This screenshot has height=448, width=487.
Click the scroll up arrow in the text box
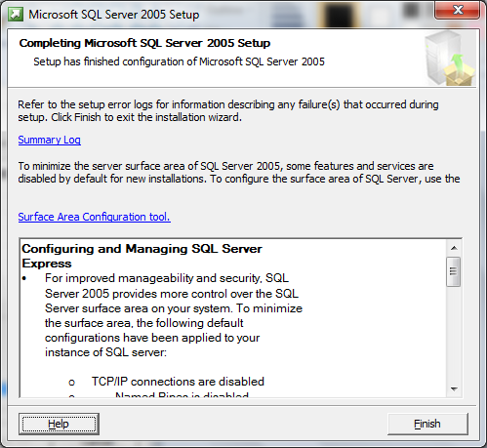tap(454, 248)
